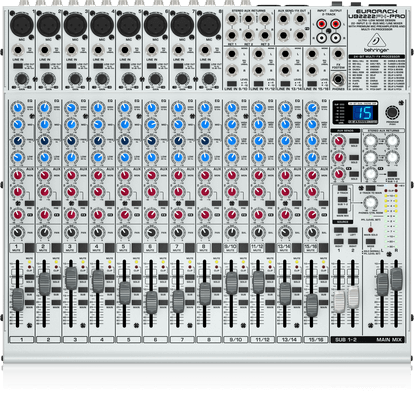Click the channel 6 fader cap
Viewport: 414px width, 400px height.
(152, 302)
